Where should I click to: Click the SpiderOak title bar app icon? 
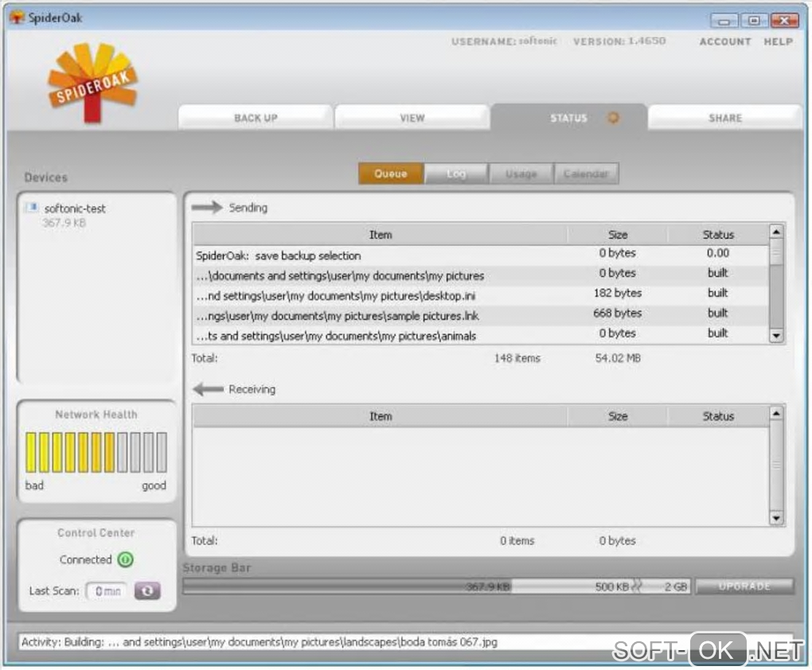pos(17,17)
